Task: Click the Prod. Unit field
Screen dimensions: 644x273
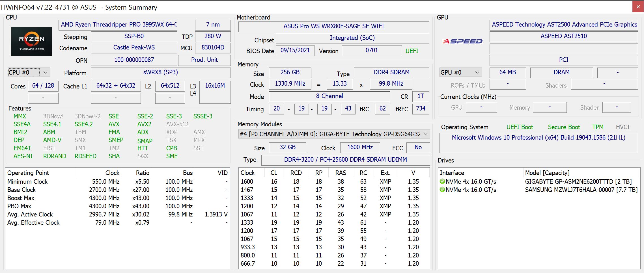Action: (204, 60)
